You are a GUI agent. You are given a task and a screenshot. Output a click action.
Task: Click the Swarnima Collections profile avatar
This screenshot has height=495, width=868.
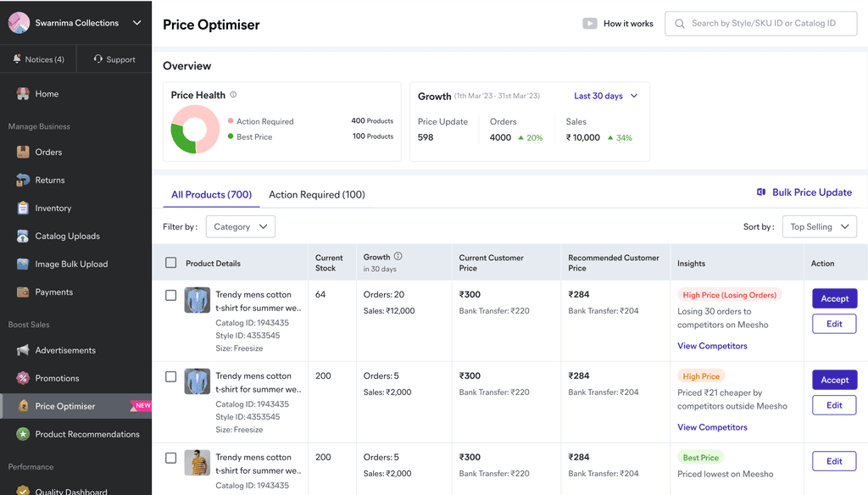coord(19,23)
